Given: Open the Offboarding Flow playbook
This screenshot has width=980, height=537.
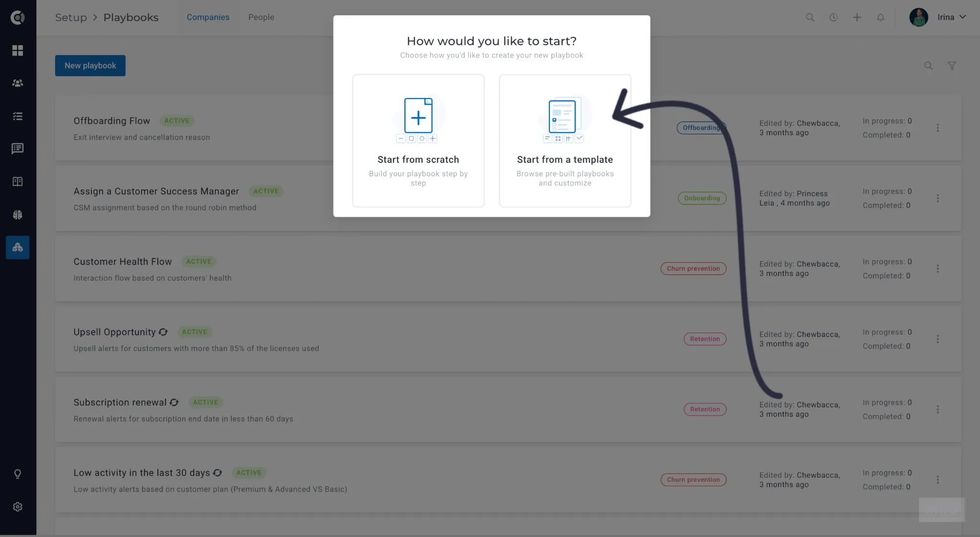Looking at the screenshot, I should (x=111, y=121).
